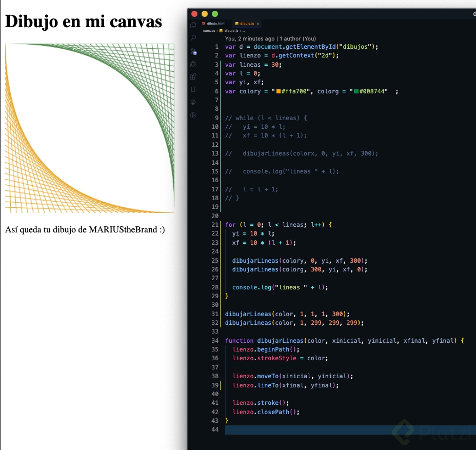Click the green zoom button of VS Code

(x=215, y=14)
